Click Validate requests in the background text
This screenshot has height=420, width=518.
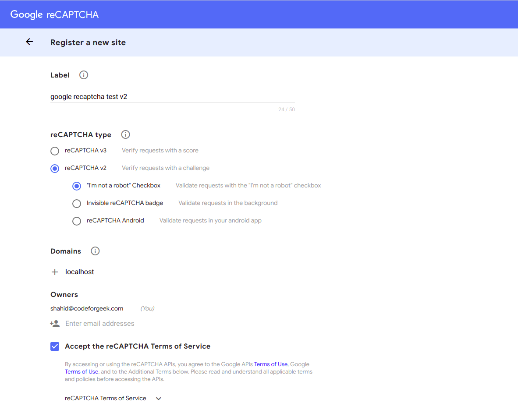(228, 203)
